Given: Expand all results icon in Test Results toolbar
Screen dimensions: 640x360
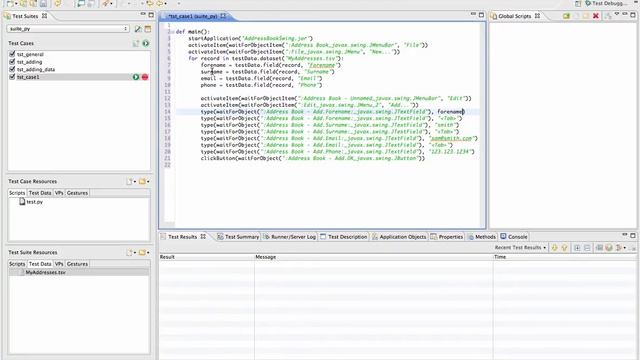Looking at the screenshot, I should tap(577, 248).
